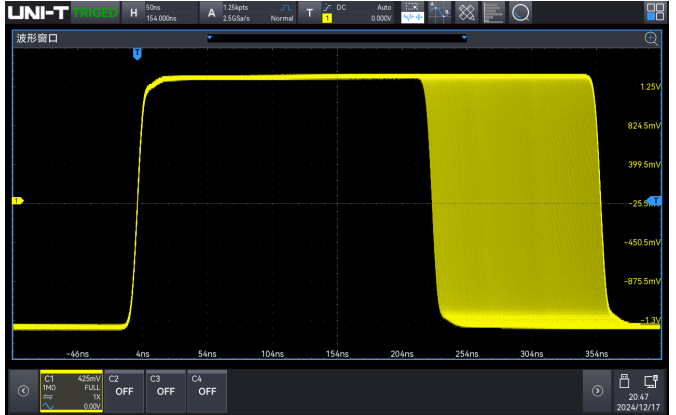Enable channel C3

pyautogui.click(x=166, y=390)
